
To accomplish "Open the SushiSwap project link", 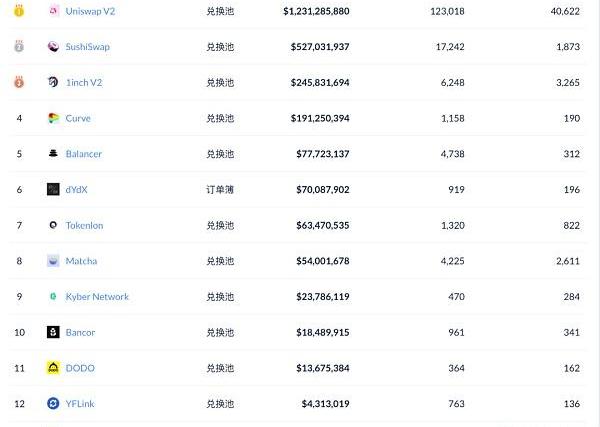I will [87, 47].
